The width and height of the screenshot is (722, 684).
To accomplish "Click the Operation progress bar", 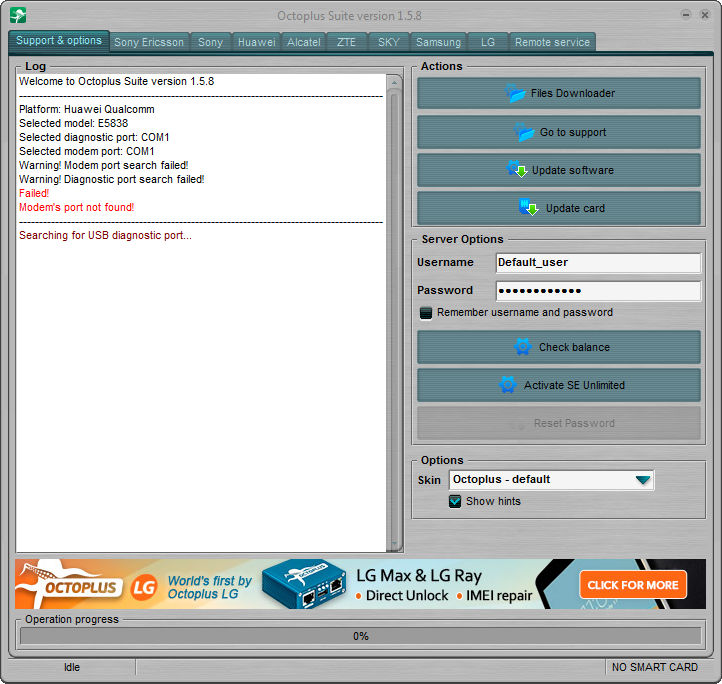I will pyautogui.click(x=361, y=636).
